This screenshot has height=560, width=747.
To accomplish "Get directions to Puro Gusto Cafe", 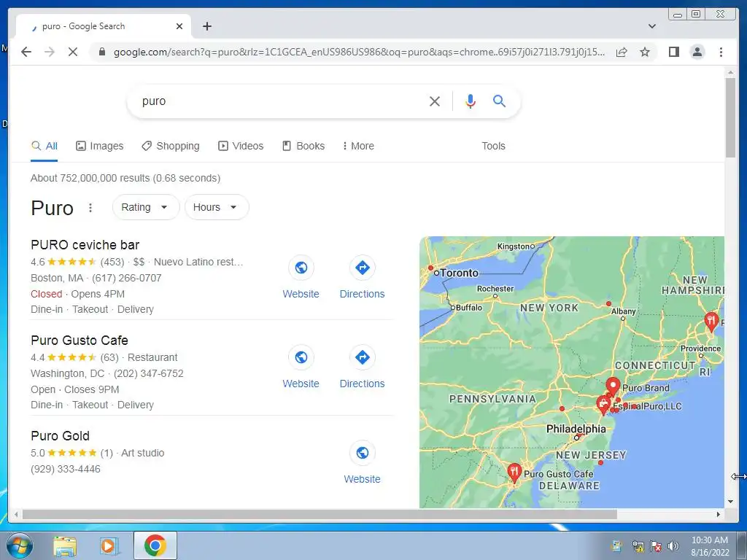I will pyautogui.click(x=362, y=357).
